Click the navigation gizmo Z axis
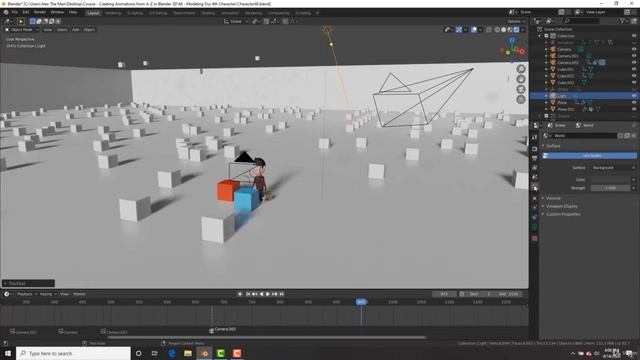Viewport: 640px width, 360px height. (512, 40)
